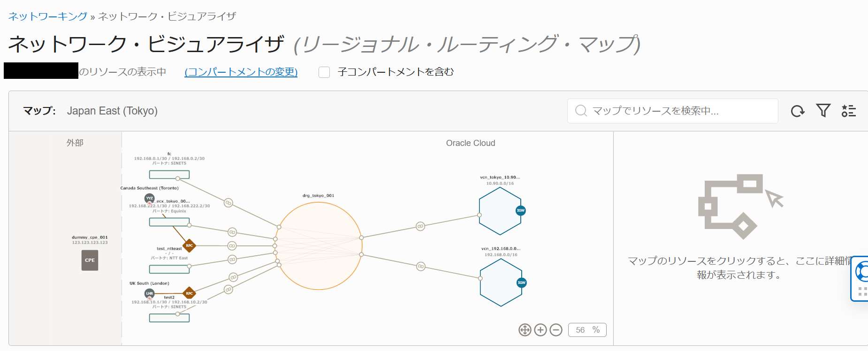Screen dimensions: 868x351
Task: Click the Canada Southeast (Toronto) label
Action: tap(150, 188)
